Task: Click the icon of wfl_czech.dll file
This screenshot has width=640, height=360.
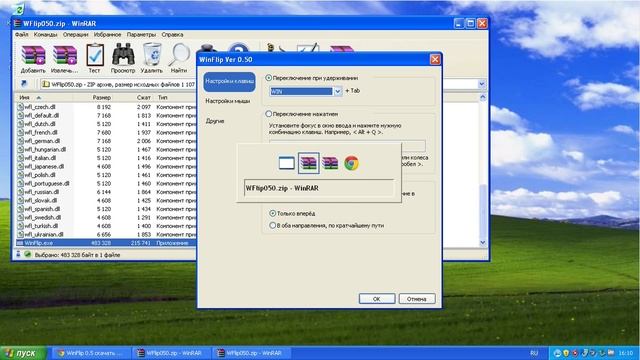Action: coord(20,107)
